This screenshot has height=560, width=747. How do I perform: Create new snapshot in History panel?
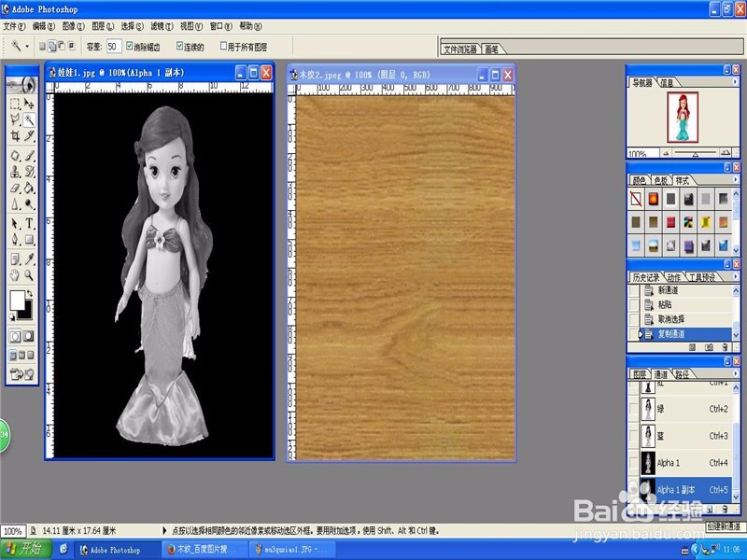pyautogui.click(x=709, y=348)
